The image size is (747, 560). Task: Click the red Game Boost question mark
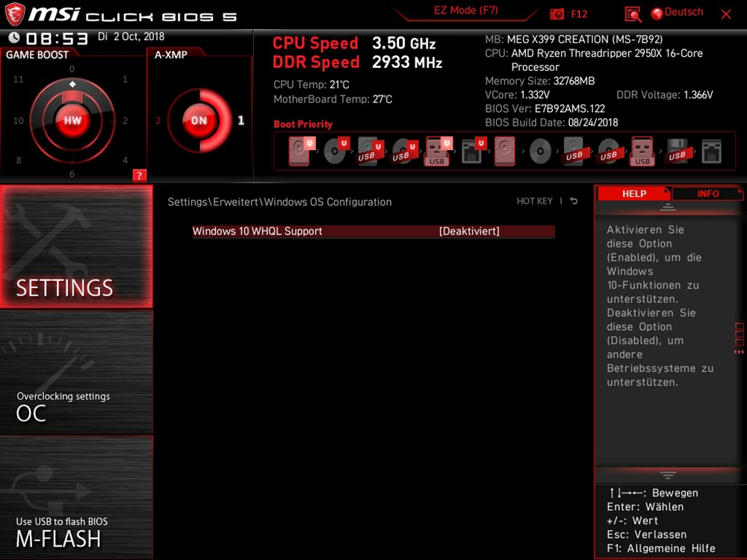point(139,175)
